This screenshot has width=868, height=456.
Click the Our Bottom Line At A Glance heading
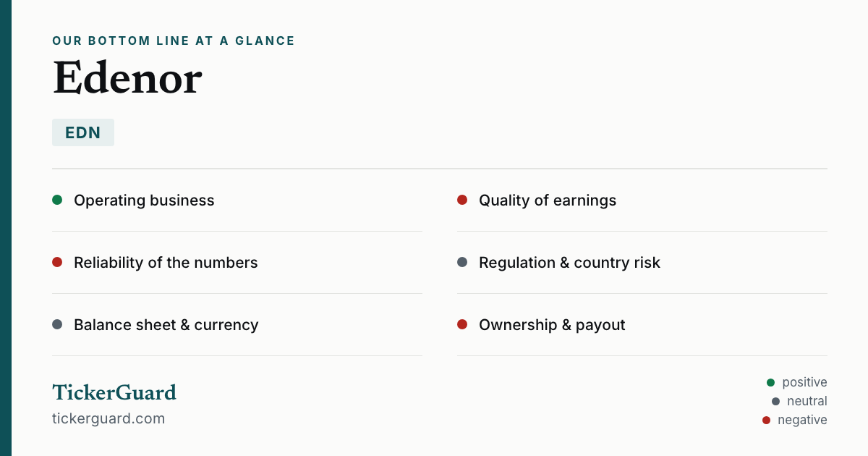tap(174, 41)
